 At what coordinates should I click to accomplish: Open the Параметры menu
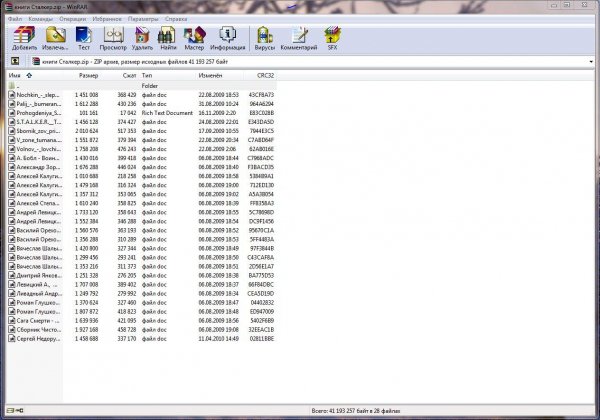tap(143, 19)
